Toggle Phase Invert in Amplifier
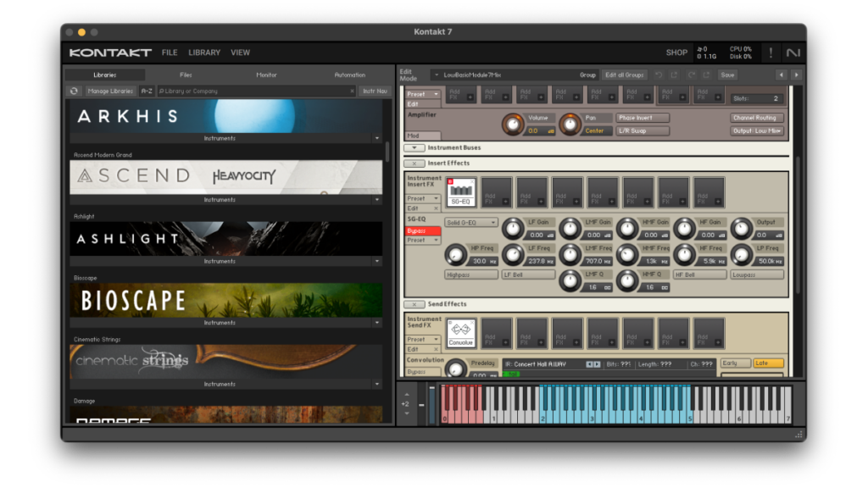The height and width of the screenshot is (488, 868). (x=643, y=118)
